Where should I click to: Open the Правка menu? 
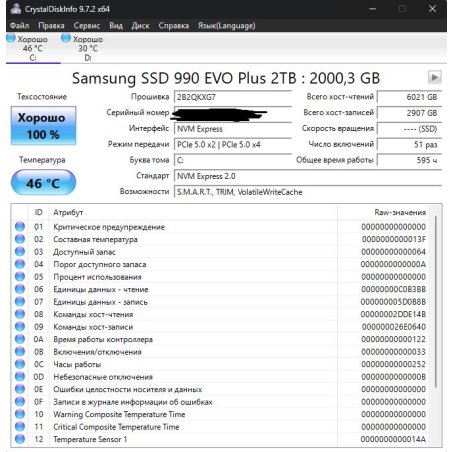coord(51,26)
